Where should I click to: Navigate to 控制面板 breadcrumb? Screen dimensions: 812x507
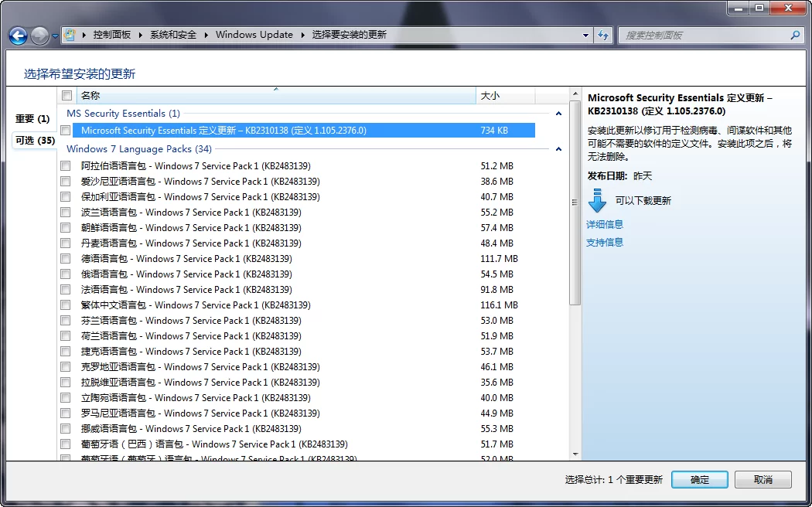112,35
